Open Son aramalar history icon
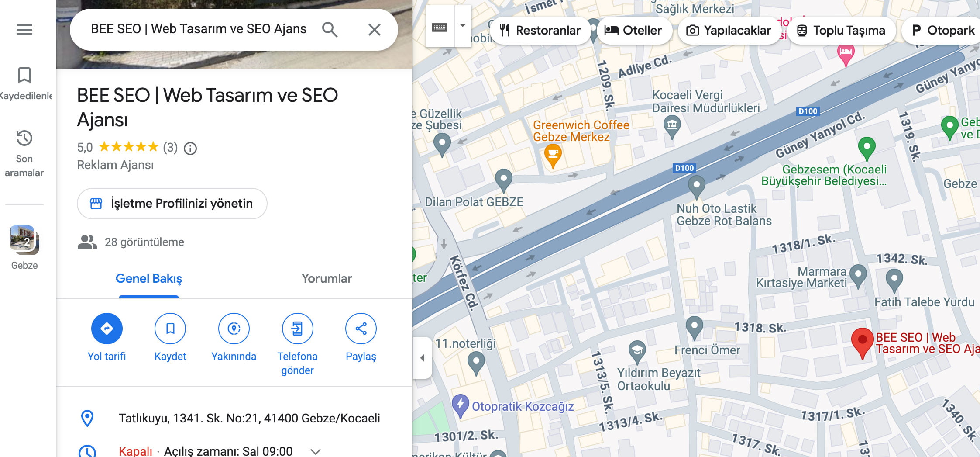Screen dimensions: 980x457 [x=24, y=138]
